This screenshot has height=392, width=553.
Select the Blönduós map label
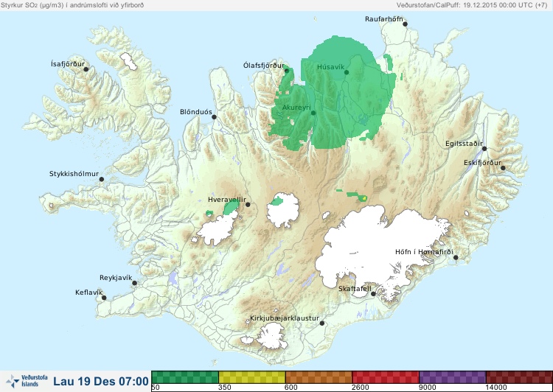(x=196, y=112)
